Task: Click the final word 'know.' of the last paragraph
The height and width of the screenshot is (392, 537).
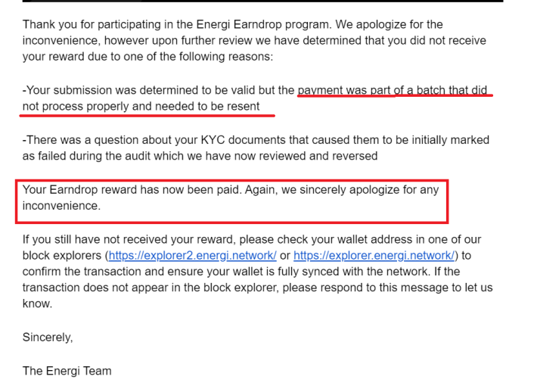Action: (37, 303)
